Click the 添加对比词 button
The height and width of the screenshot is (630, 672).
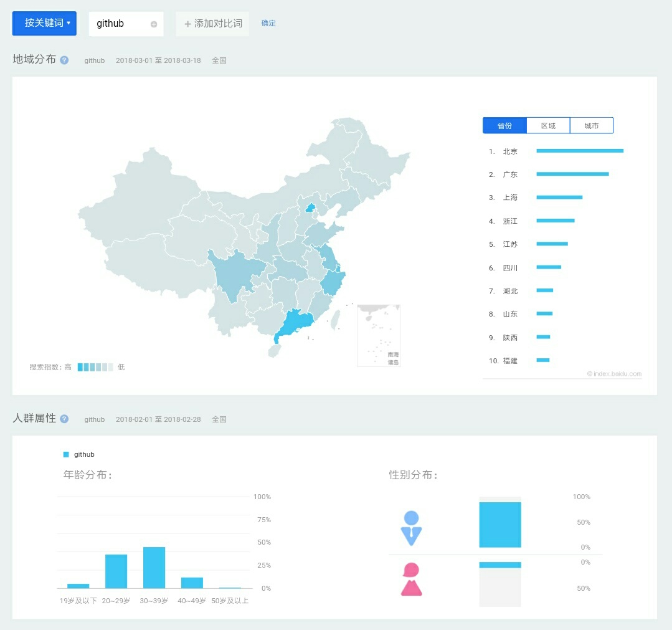[212, 24]
